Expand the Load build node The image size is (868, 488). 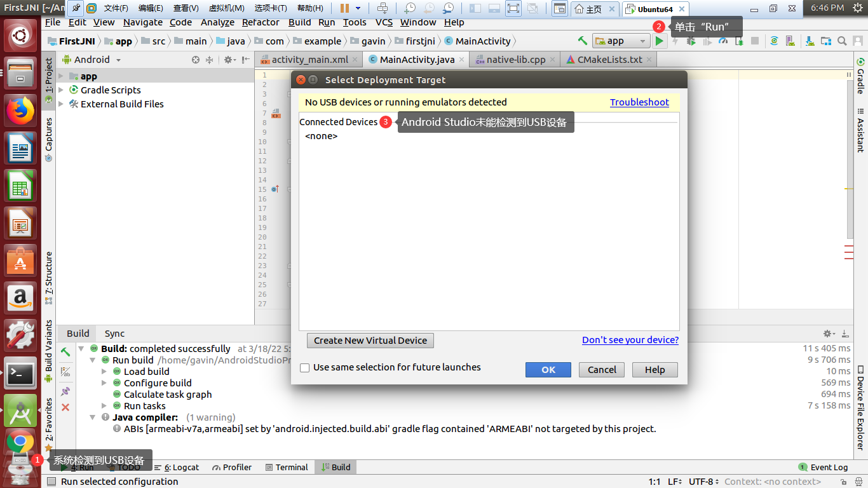[x=104, y=372]
